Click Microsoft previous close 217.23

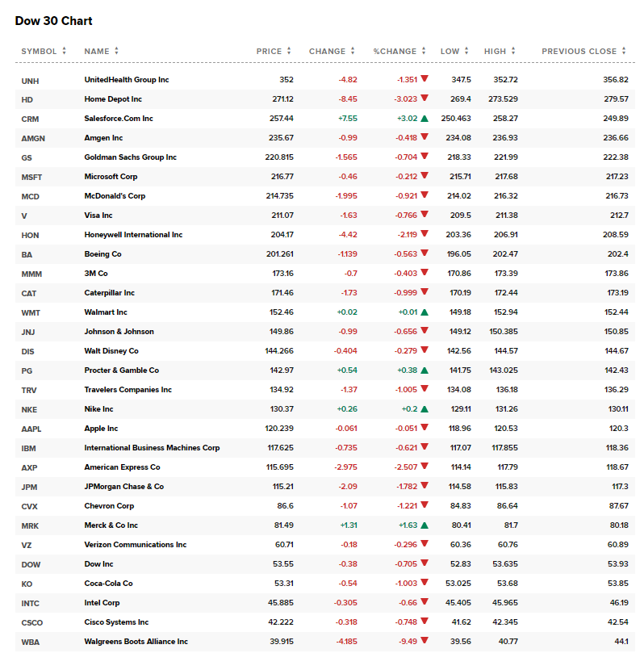617,177
